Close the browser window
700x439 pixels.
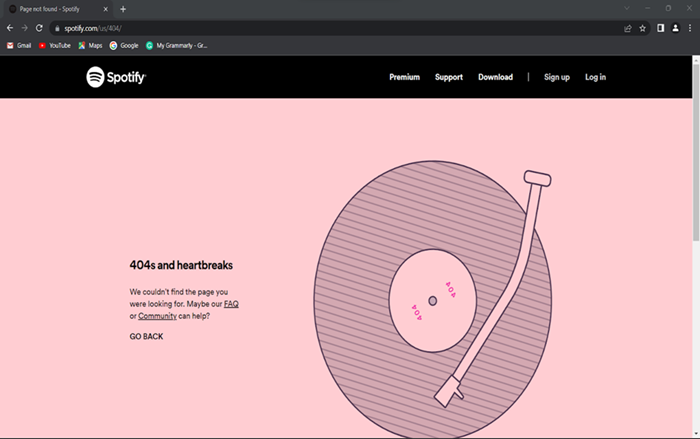689,8
